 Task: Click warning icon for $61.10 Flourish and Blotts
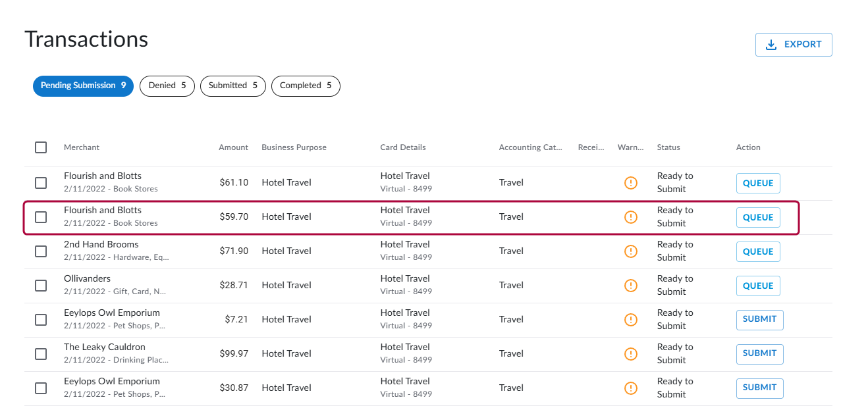630,183
